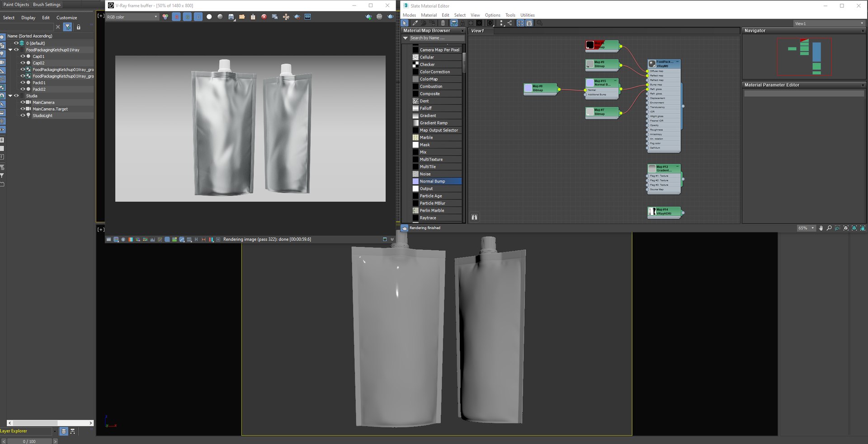This screenshot has height=444, width=868.
Task: Click the Select Tool arrow in Slate editor
Action: tap(405, 23)
